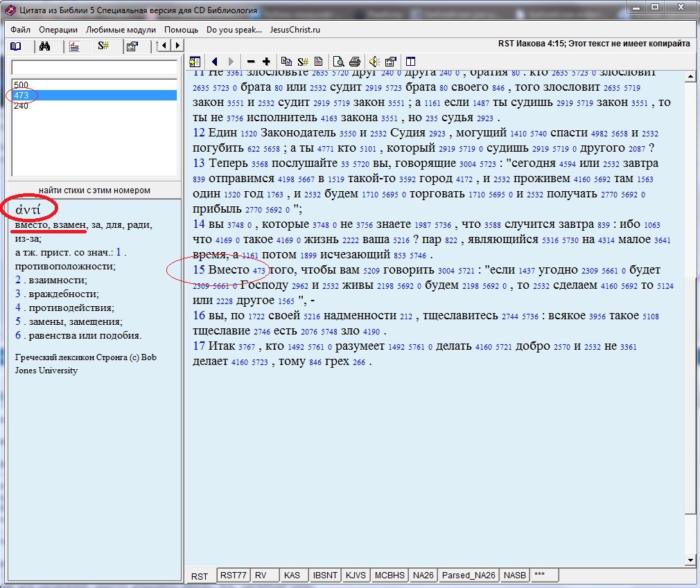This screenshot has height=588, width=700.
Task: Switch to the KJVS translation tab
Action: (356, 576)
